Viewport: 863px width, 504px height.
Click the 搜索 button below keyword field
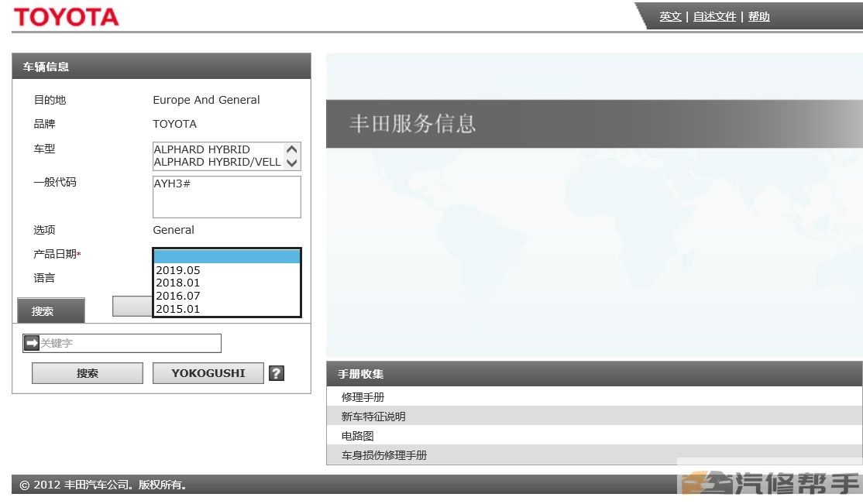click(x=88, y=373)
